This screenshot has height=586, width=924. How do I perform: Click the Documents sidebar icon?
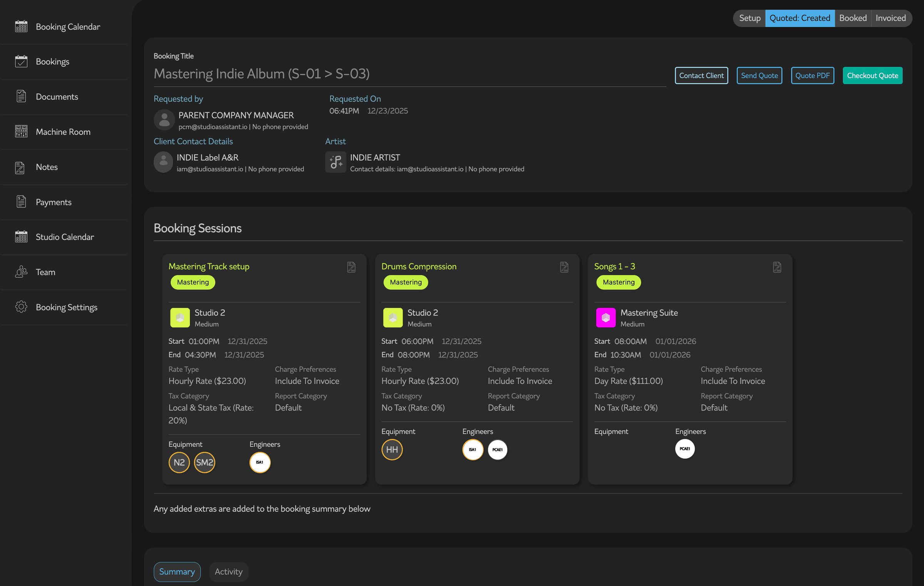(x=21, y=97)
